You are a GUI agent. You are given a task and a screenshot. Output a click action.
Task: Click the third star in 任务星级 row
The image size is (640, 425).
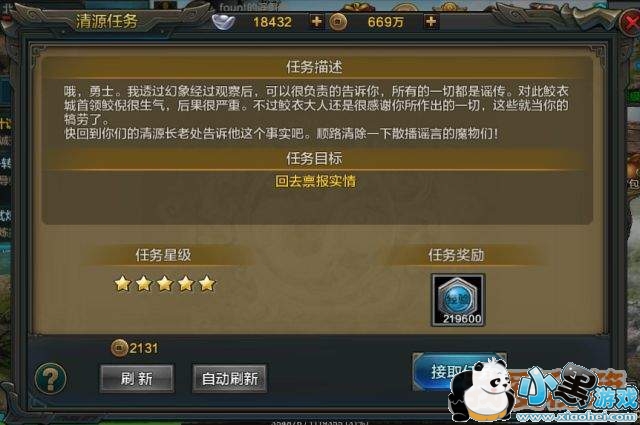click(x=165, y=283)
